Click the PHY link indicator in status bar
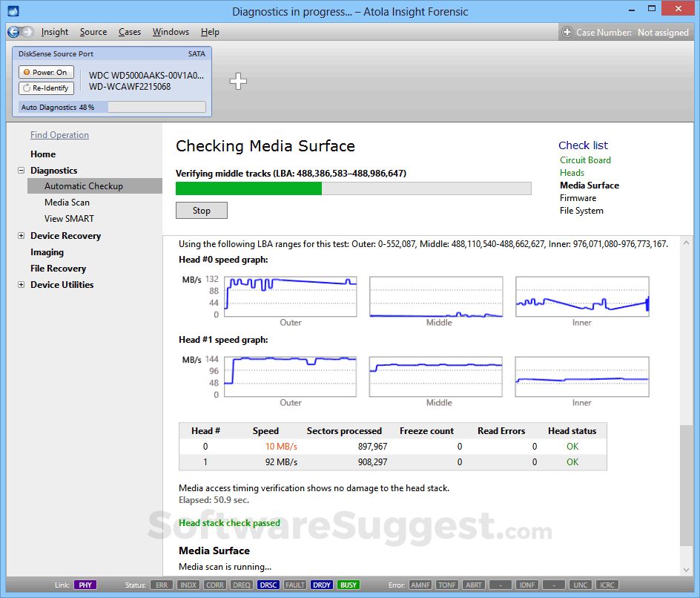The height and width of the screenshot is (598, 700). point(85,585)
